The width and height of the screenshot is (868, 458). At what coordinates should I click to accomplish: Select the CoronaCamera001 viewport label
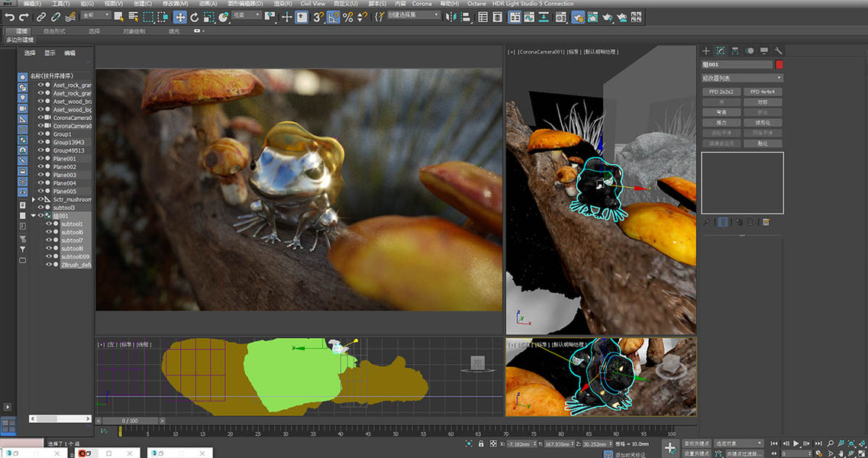[540, 51]
